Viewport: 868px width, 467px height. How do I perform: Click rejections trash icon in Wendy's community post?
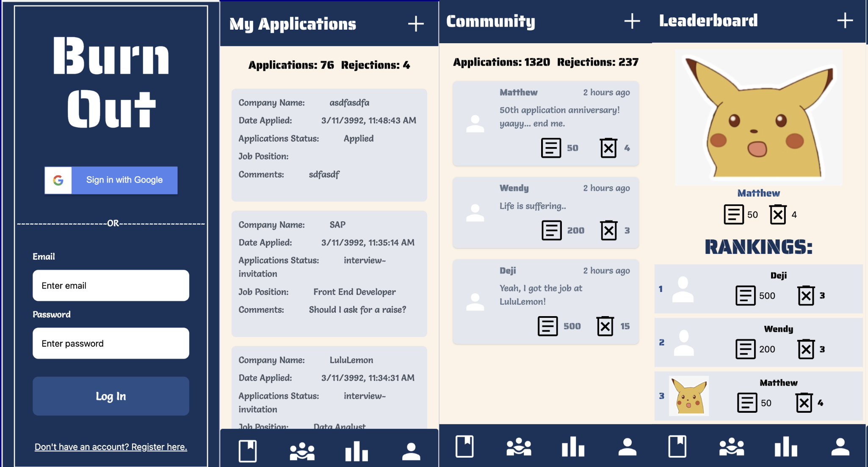click(x=609, y=230)
